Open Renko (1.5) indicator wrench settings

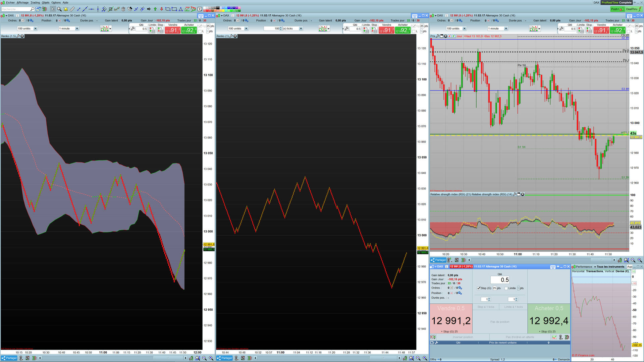coord(18,36)
